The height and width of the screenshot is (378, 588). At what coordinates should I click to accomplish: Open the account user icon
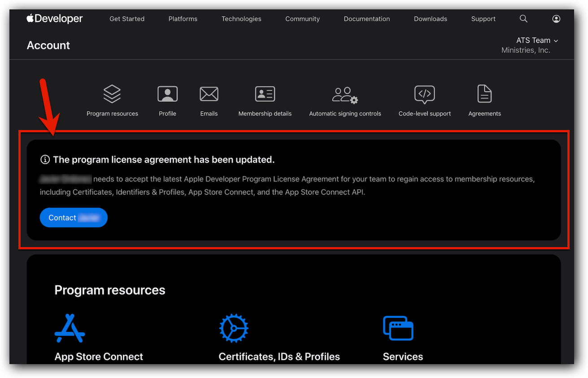(x=556, y=19)
